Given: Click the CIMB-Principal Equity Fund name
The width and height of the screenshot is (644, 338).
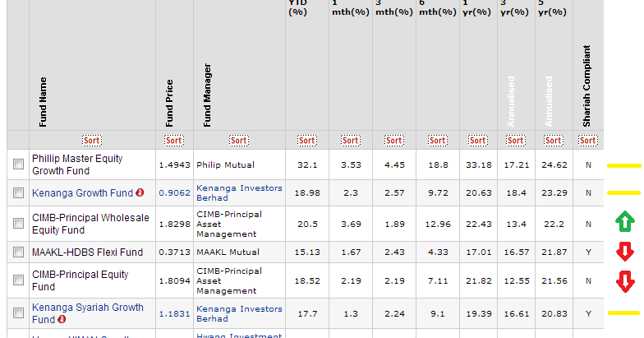Looking at the screenshot, I should coord(80,280).
